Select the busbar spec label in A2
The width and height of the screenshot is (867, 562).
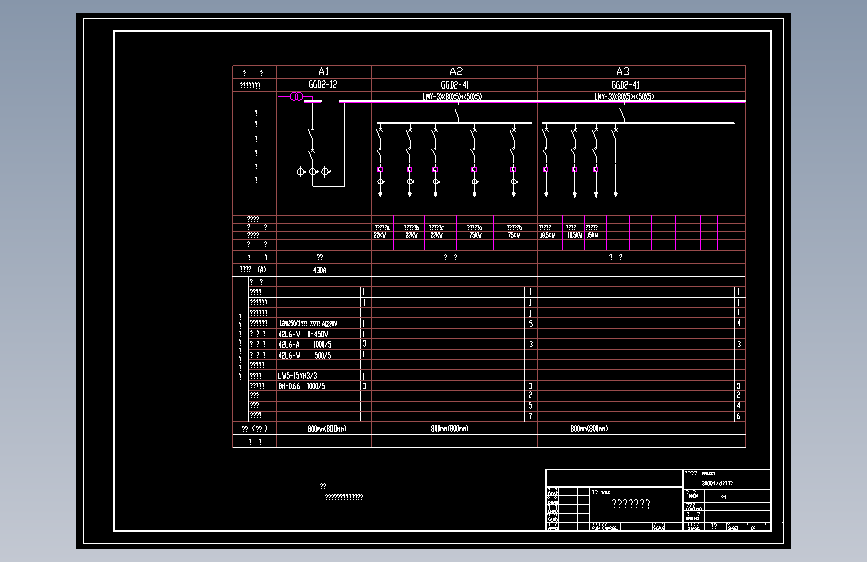coord(452,96)
